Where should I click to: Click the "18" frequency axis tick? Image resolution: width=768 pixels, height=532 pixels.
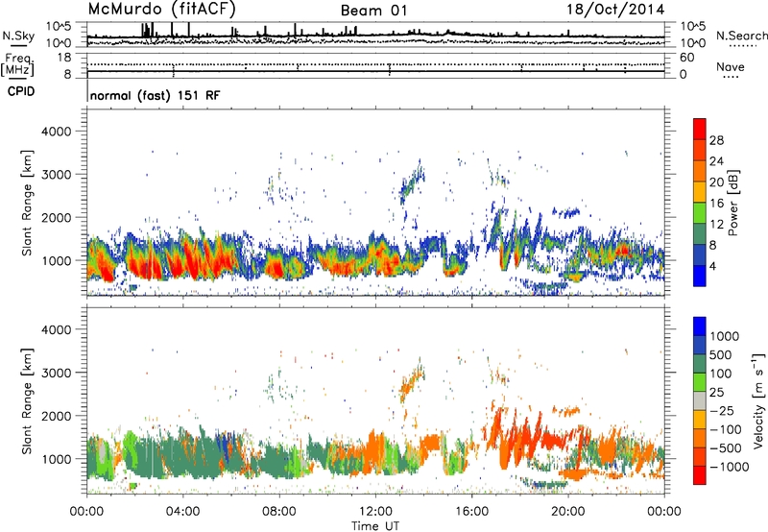point(64,58)
